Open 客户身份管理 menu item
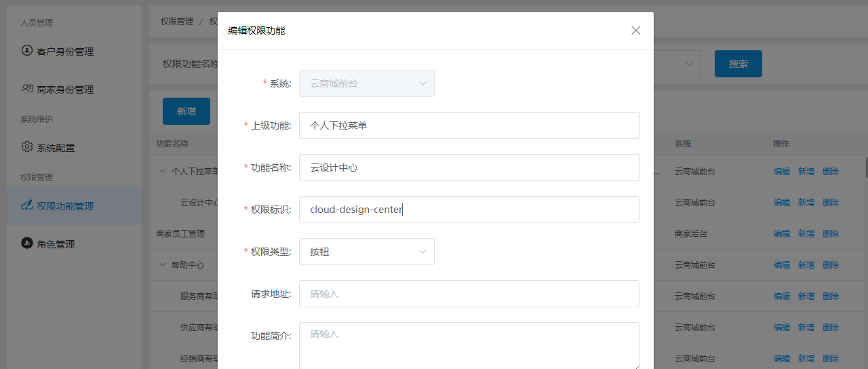The width and height of the screenshot is (868, 369). pyautogui.click(x=75, y=52)
